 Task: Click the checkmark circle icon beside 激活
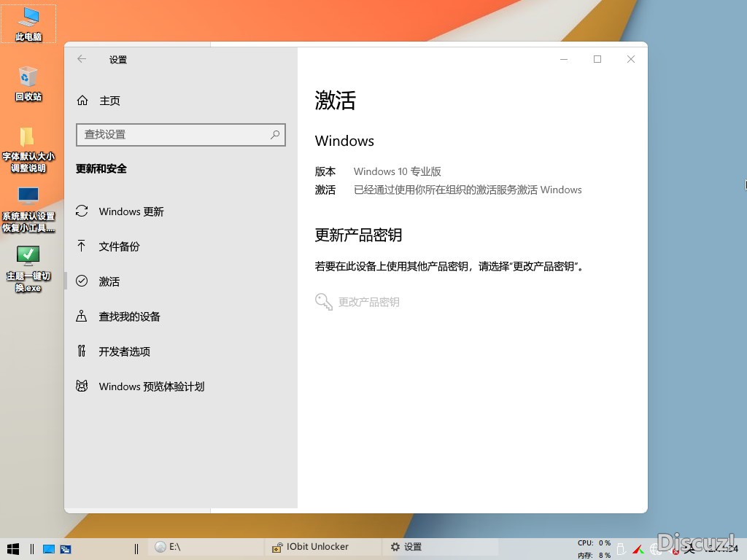(x=82, y=281)
